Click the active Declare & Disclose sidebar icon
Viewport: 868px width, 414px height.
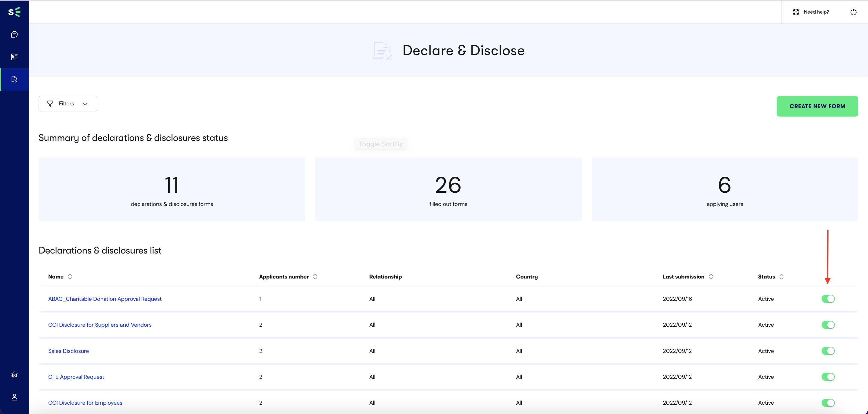click(15, 79)
